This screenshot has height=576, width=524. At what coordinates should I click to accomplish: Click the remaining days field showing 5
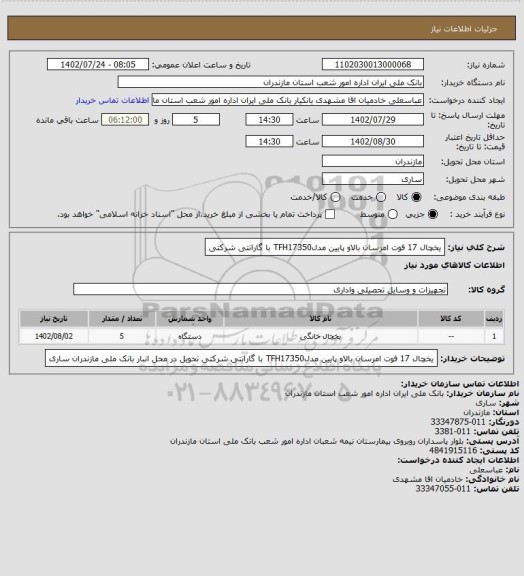[x=196, y=120]
